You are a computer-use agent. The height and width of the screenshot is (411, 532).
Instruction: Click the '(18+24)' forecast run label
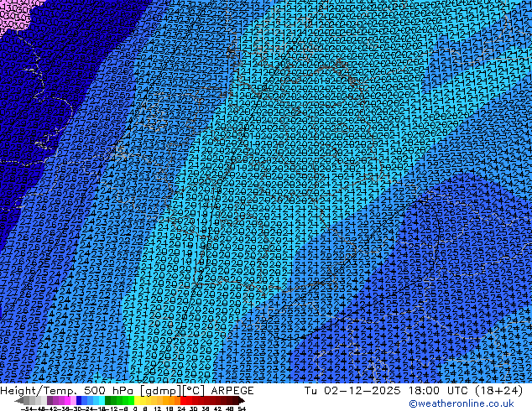point(498,391)
